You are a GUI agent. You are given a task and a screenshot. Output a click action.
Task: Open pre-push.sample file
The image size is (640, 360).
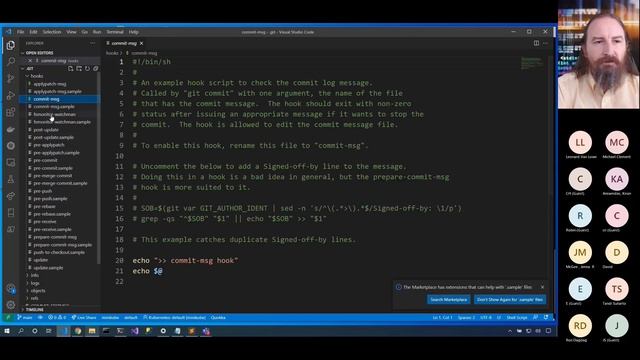click(50, 199)
